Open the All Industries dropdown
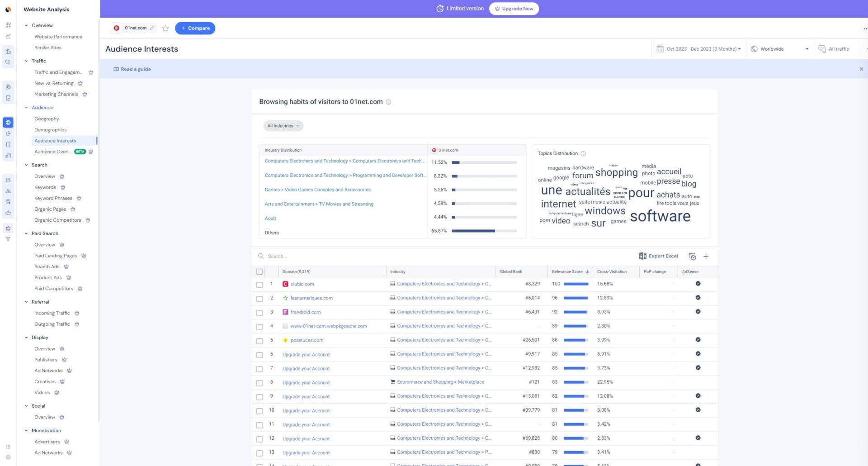Screen dimensions: 868x466 click(x=283, y=126)
